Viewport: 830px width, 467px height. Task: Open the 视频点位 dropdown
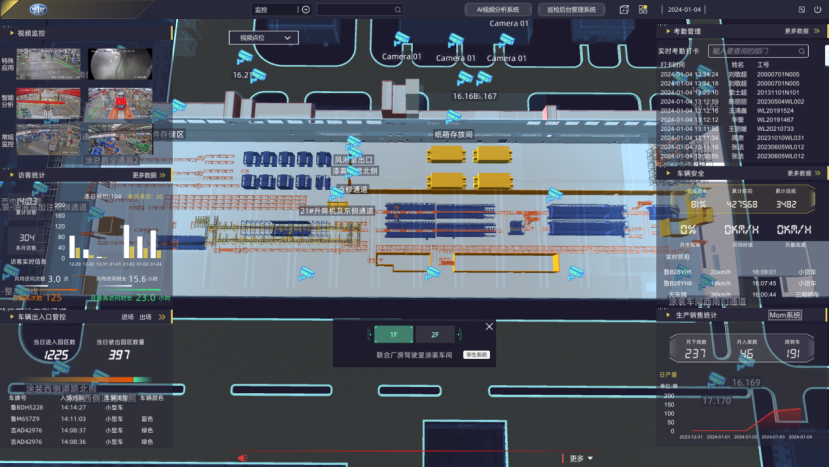tap(263, 38)
